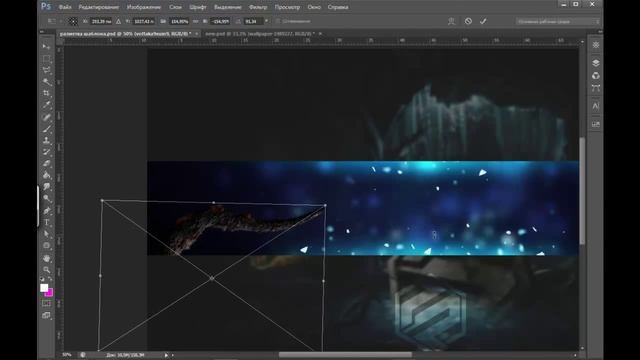Switch to the second document tab
Screen dimensions: 640x360
tap(260, 34)
